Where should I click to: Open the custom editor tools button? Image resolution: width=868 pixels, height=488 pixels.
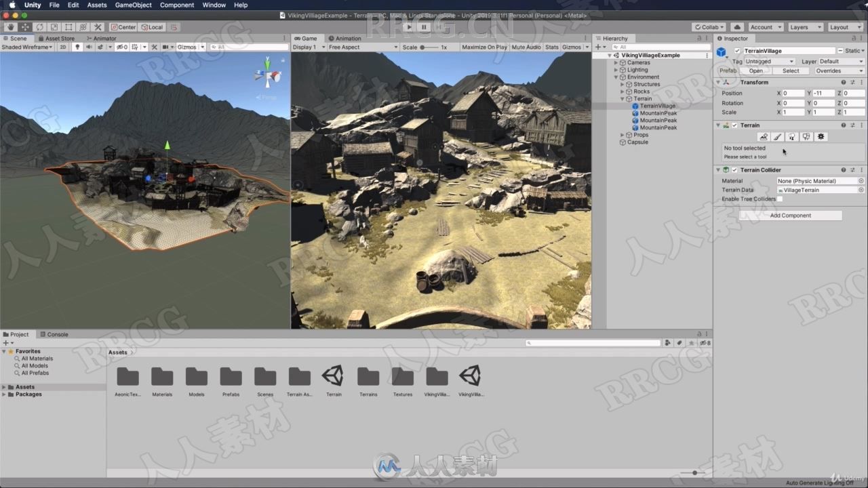98,27
